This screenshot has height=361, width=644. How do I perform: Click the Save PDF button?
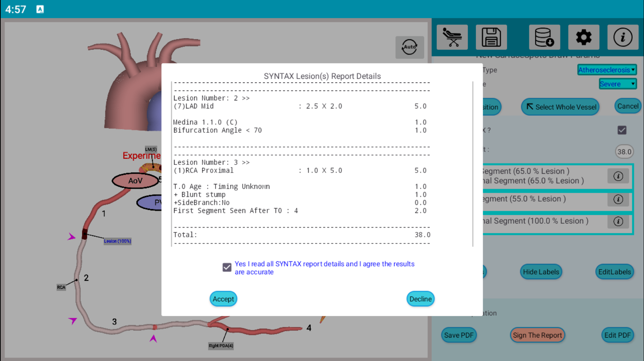[459, 335]
